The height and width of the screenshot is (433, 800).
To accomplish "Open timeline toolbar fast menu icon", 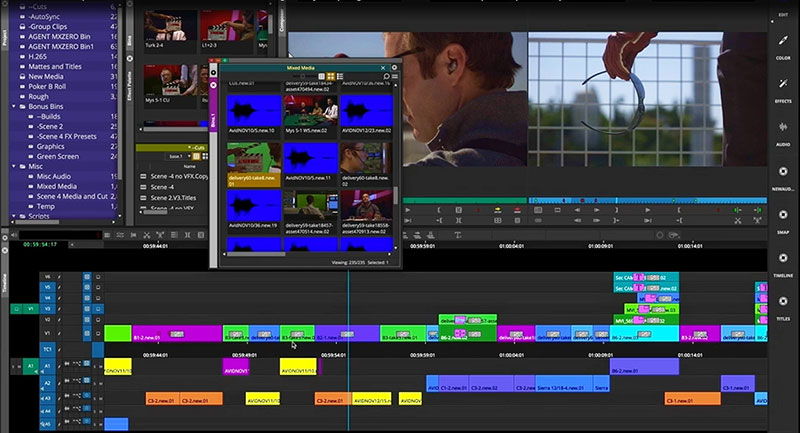I will pyautogui.click(x=107, y=235).
